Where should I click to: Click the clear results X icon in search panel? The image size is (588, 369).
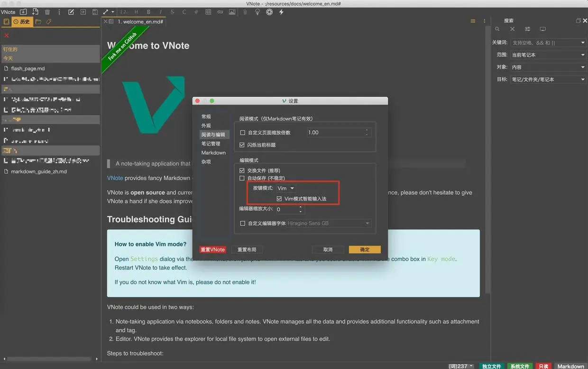[512, 29]
